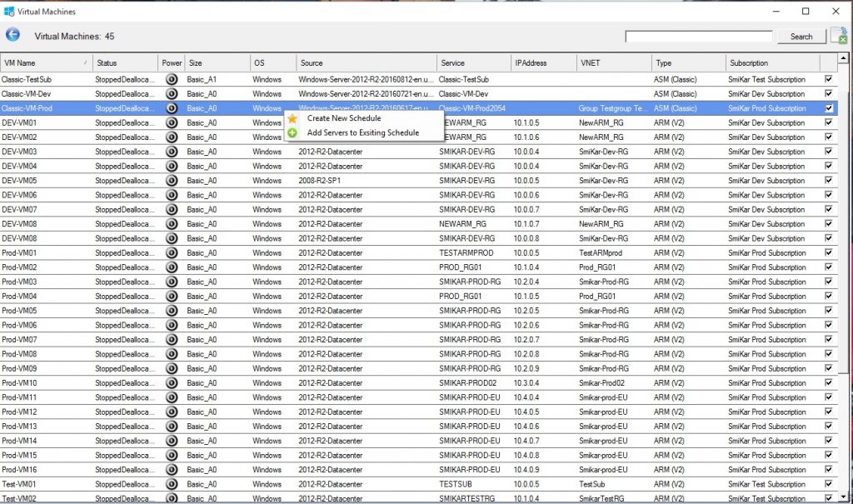Click the power icon for Test-VM02
This screenshot has height=504, width=853.
pos(171,498)
